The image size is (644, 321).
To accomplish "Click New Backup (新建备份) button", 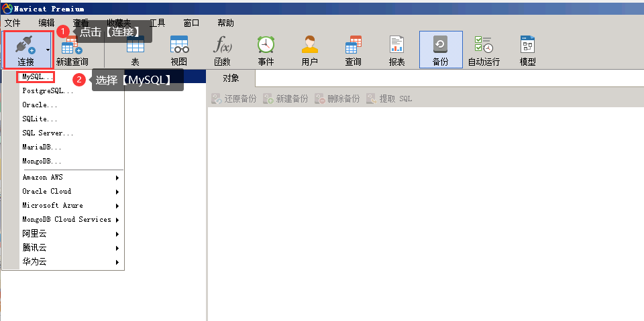I will [x=286, y=99].
